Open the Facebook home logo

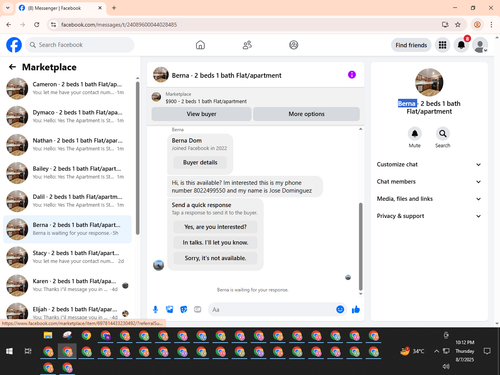14,45
